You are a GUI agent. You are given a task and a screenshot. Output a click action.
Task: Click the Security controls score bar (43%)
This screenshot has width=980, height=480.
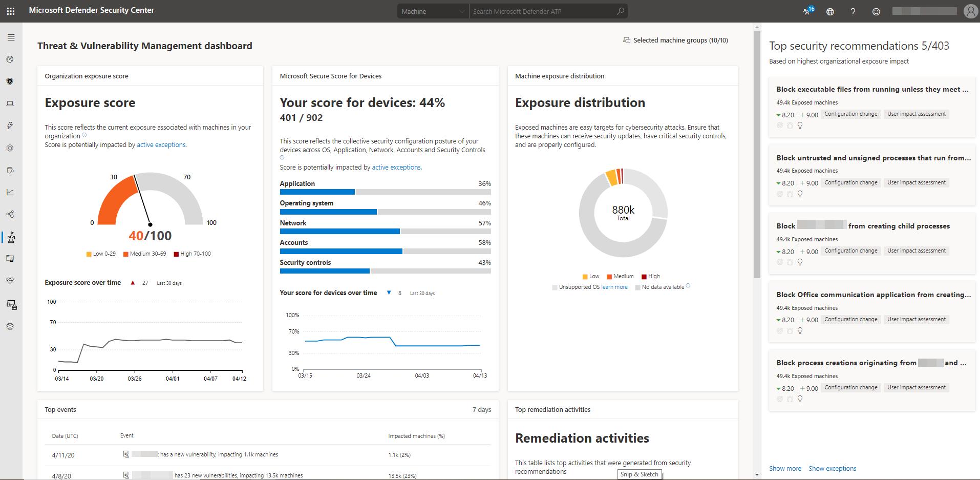[385, 271]
